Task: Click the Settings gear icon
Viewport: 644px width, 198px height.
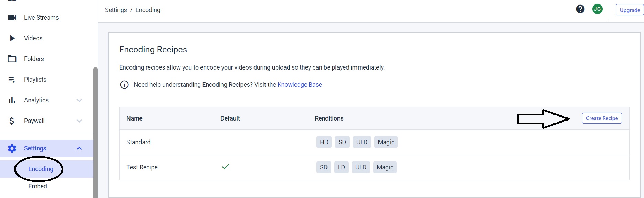Action: 12,148
